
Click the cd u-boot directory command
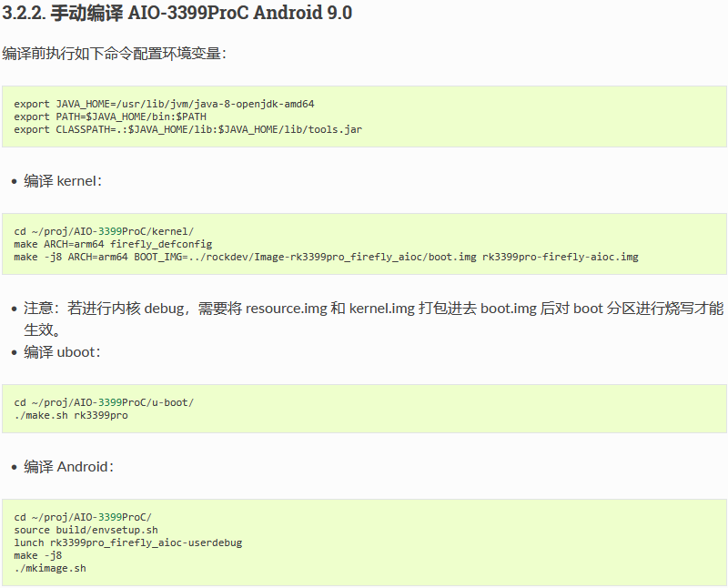[104, 402]
